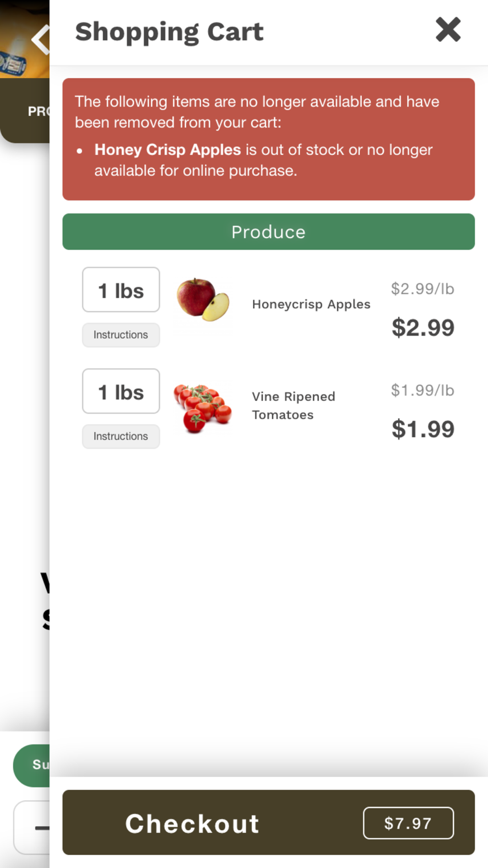Click the $1.99 tomatoes price
Screen dimensions: 488x868
(423, 429)
